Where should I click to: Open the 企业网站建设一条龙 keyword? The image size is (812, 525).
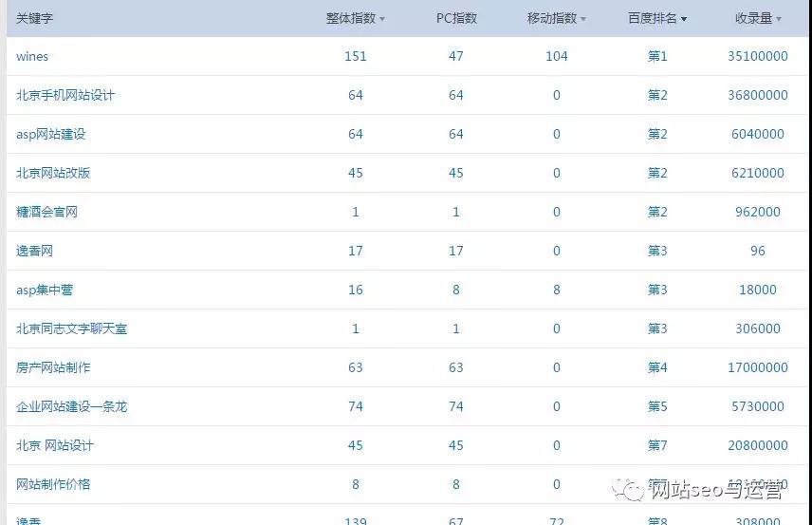click(71, 406)
